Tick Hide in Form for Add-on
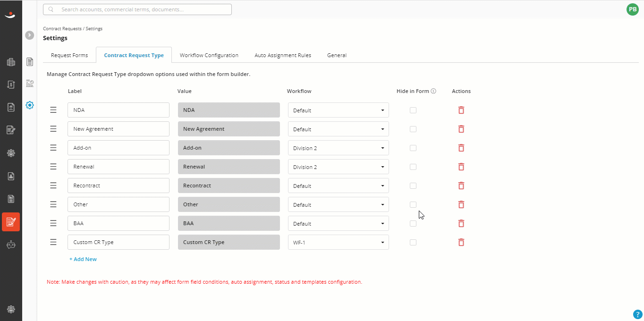The image size is (644, 321). click(x=413, y=148)
